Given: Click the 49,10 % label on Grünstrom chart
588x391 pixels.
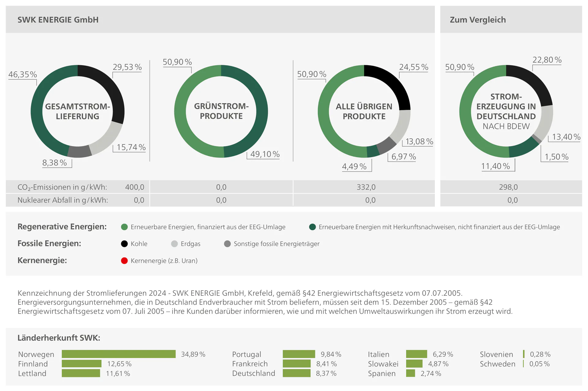Looking at the screenshot, I should point(265,154).
